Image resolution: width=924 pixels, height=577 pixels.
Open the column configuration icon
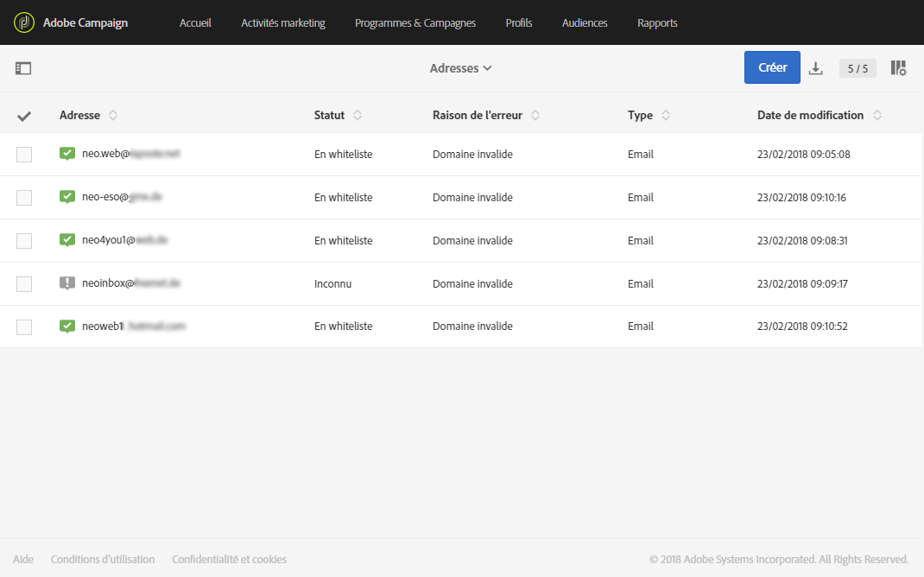[898, 68]
